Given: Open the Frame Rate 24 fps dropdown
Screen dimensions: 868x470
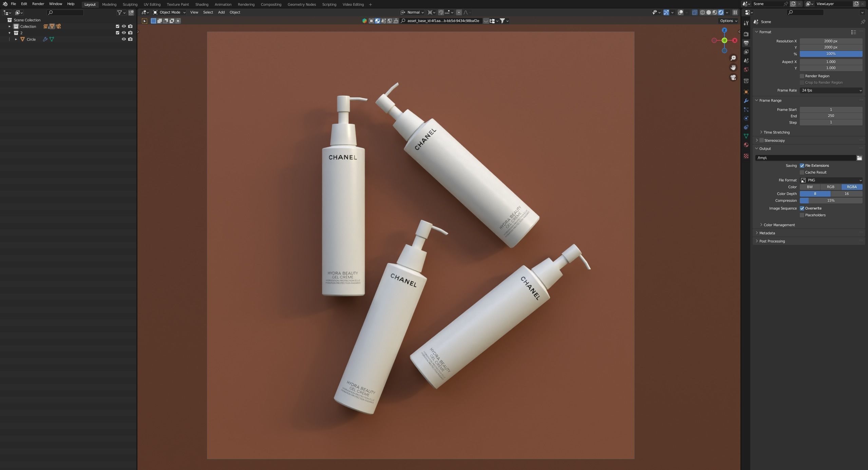Looking at the screenshot, I should [x=831, y=90].
